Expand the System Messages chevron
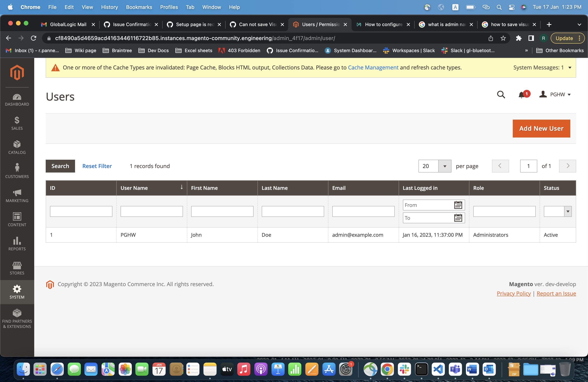This screenshot has height=382, width=588. pos(570,67)
